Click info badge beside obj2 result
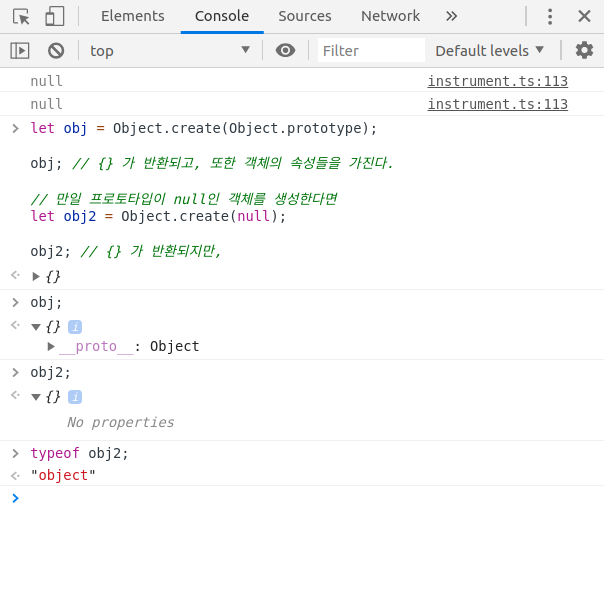604x609 pixels. pos(75,397)
